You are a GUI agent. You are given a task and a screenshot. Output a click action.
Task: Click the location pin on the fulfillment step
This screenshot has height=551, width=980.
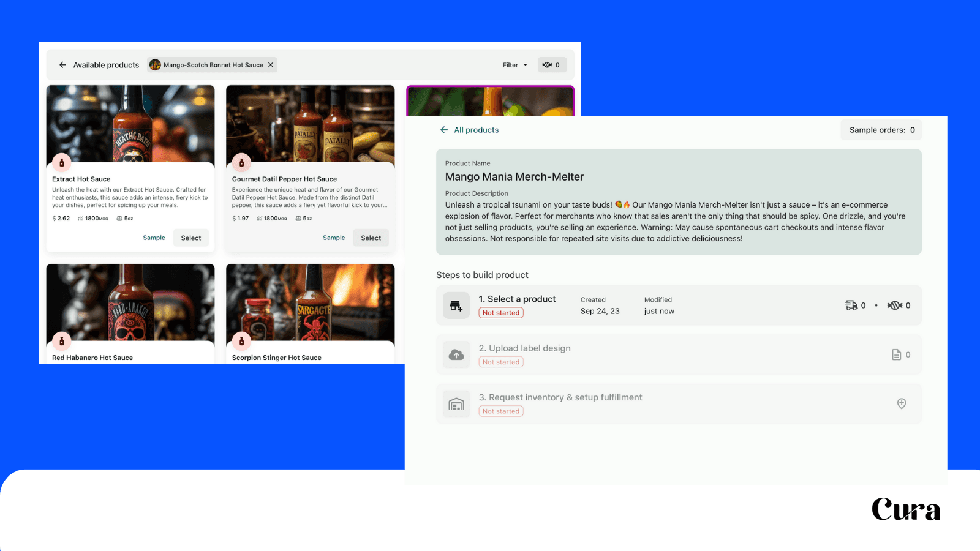[x=901, y=403]
